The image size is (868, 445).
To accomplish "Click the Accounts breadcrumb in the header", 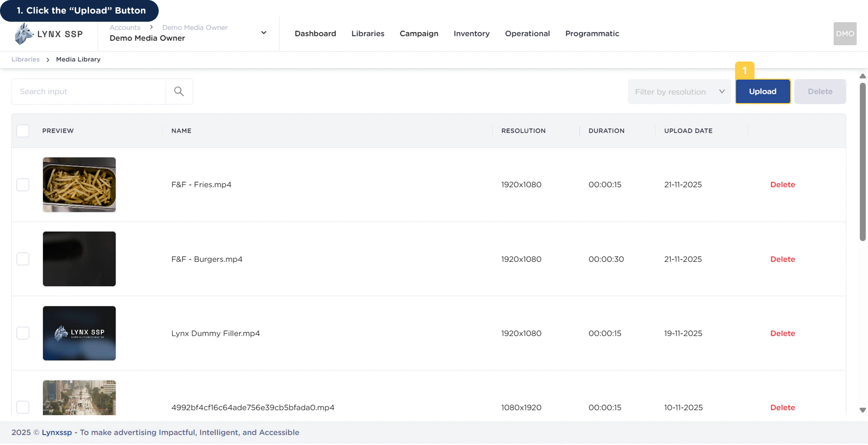I will pyautogui.click(x=125, y=28).
